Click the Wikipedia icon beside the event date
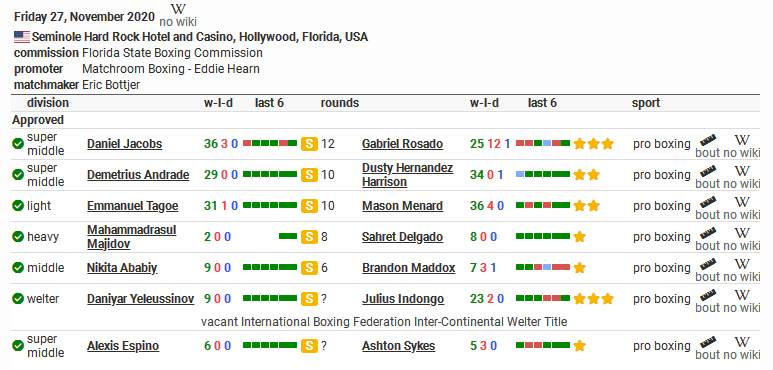The height and width of the screenshot is (370, 773). click(178, 9)
